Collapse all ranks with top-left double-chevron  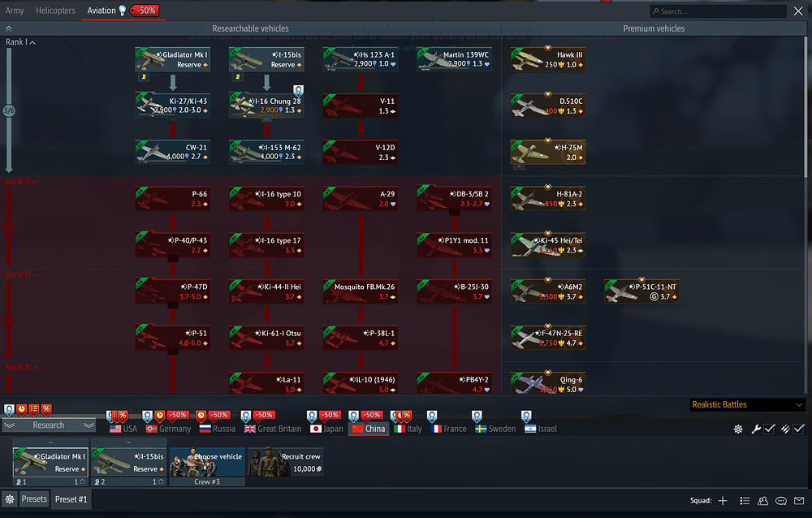pos(9,28)
